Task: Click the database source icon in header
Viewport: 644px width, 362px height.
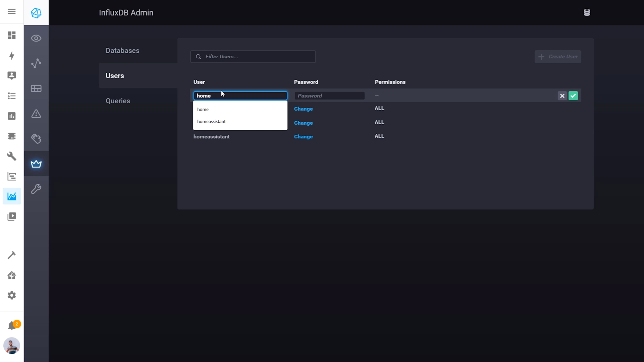Action: (587, 13)
